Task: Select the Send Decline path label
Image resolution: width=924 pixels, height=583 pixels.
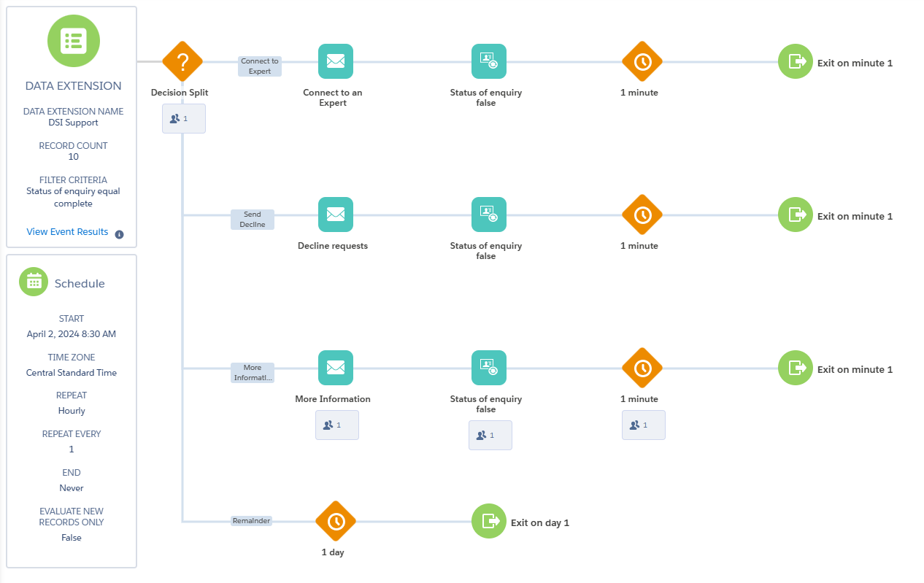Action: (x=253, y=220)
